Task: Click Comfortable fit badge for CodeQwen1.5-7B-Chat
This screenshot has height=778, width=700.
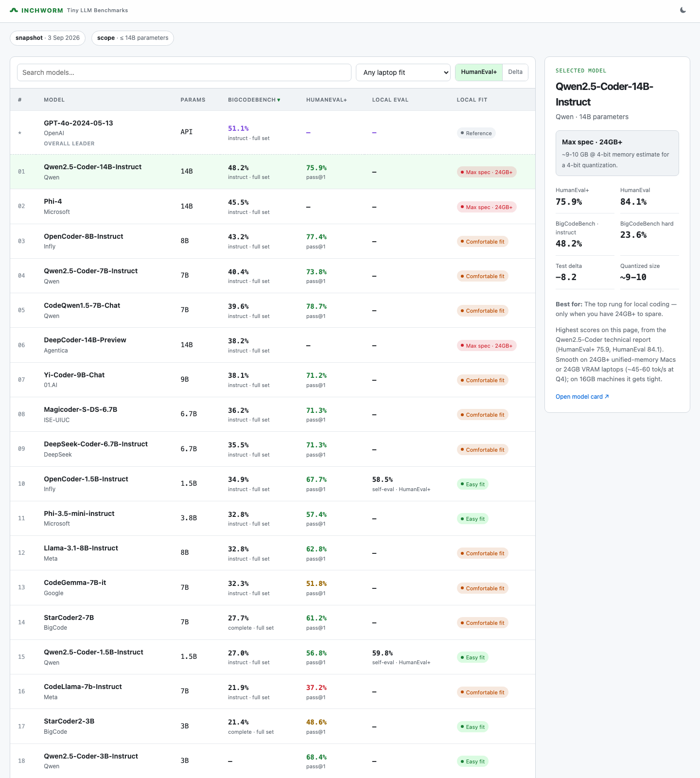Action: pyautogui.click(x=483, y=311)
